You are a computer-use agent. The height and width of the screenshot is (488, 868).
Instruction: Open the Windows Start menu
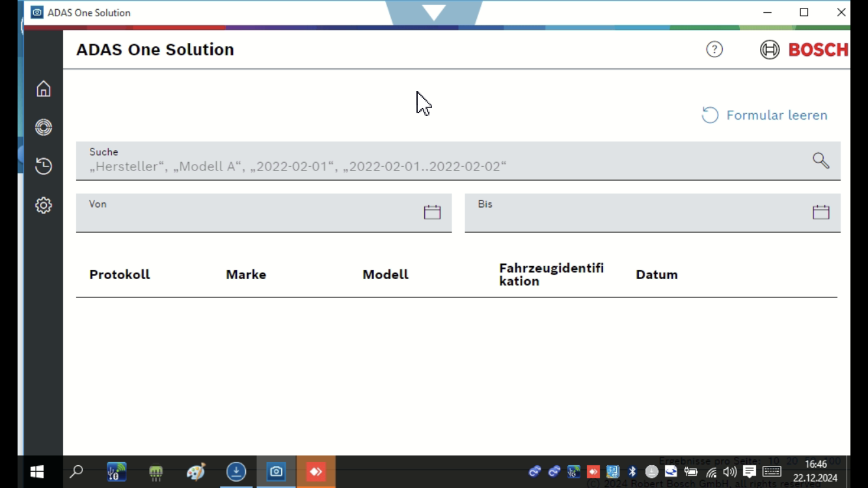(x=37, y=472)
